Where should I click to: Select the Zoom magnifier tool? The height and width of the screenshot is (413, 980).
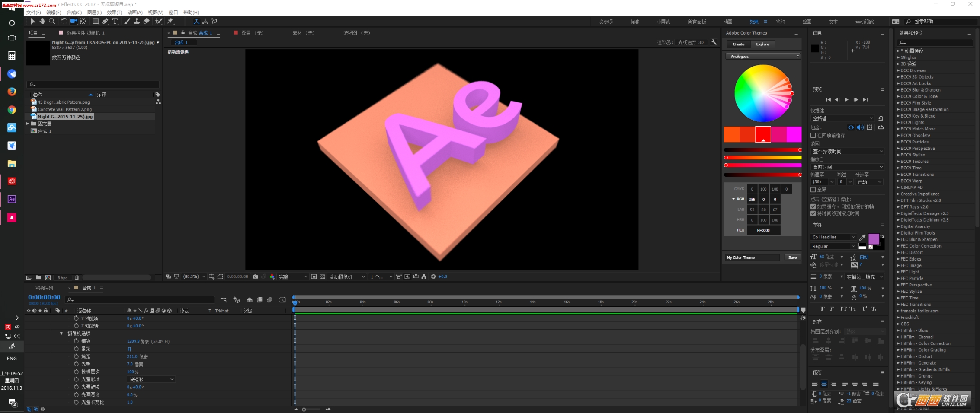(52, 21)
